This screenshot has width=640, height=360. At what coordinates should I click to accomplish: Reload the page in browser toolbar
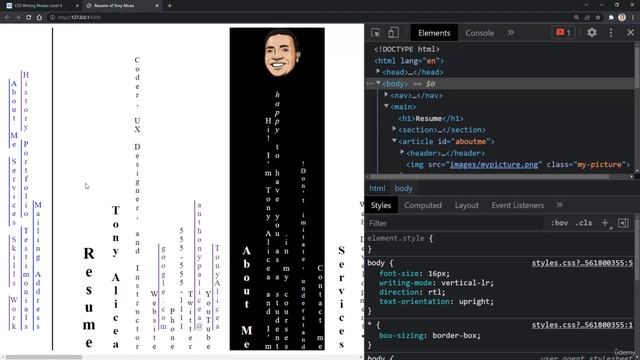pos(29,18)
